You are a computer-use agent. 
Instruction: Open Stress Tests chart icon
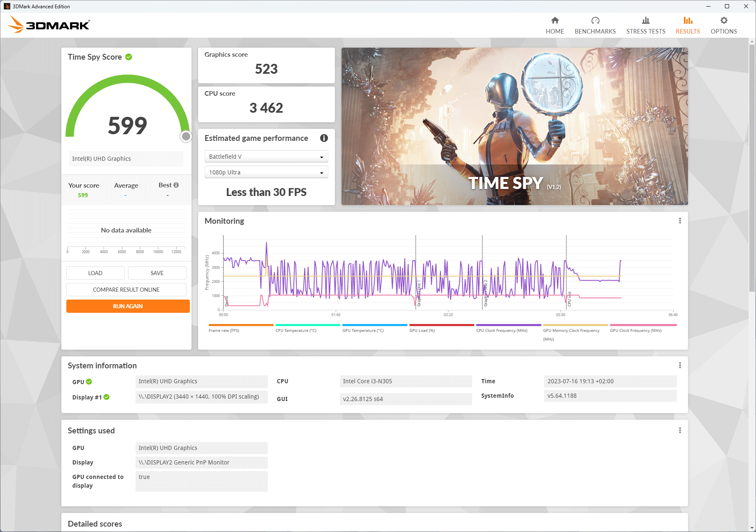coord(645,21)
